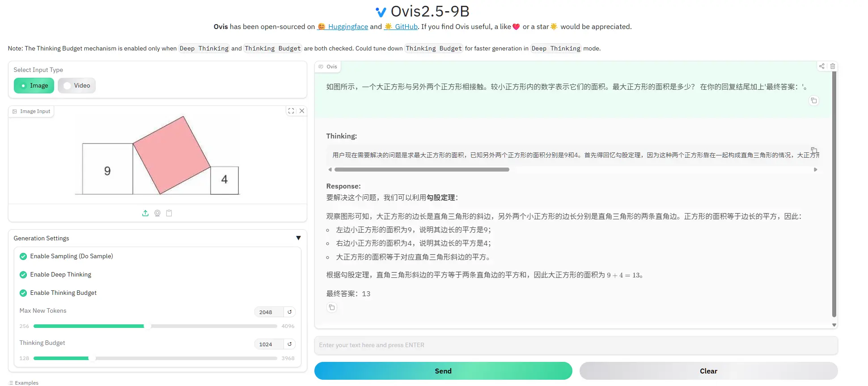
Task: Select the Image input type radio
Action: [34, 85]
